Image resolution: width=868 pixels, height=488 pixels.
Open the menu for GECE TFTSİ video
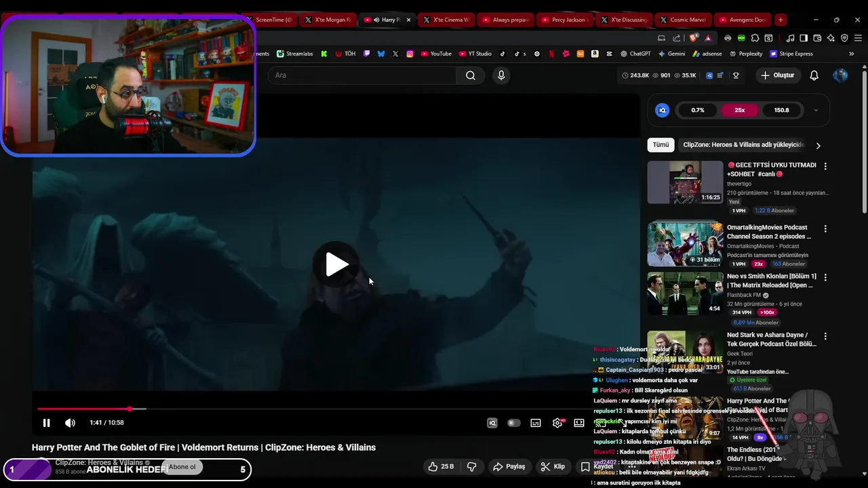click(x=825, y=166)
